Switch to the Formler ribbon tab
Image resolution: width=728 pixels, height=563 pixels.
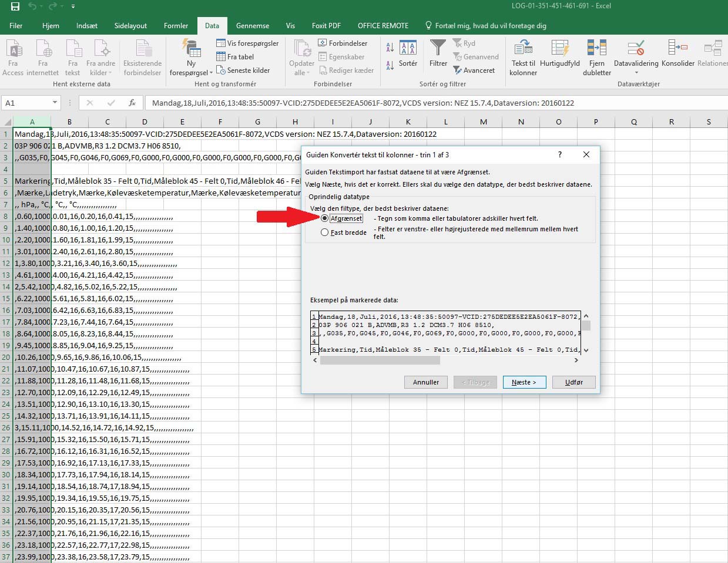click(176, 26)
